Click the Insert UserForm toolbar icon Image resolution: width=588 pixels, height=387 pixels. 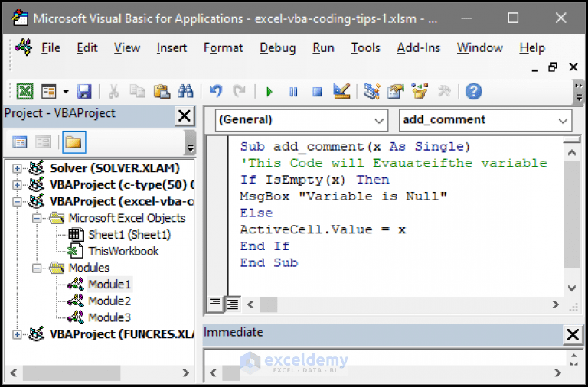(49, 92)
